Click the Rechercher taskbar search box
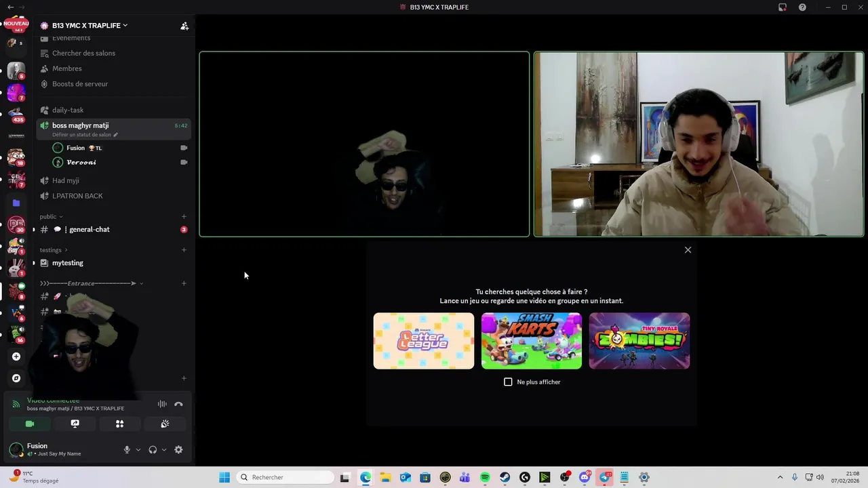Viewport: 868px width, 488px height. click(x=285, y=477)
